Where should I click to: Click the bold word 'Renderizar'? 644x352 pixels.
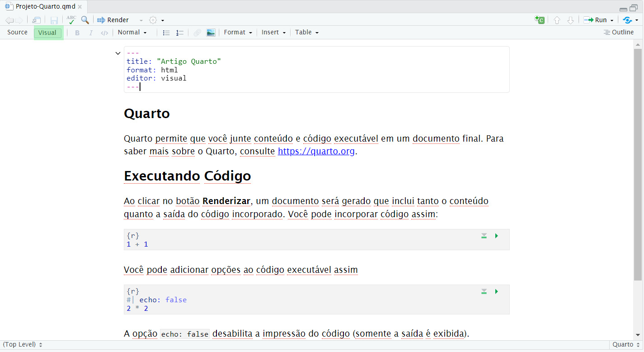(226, 201)
